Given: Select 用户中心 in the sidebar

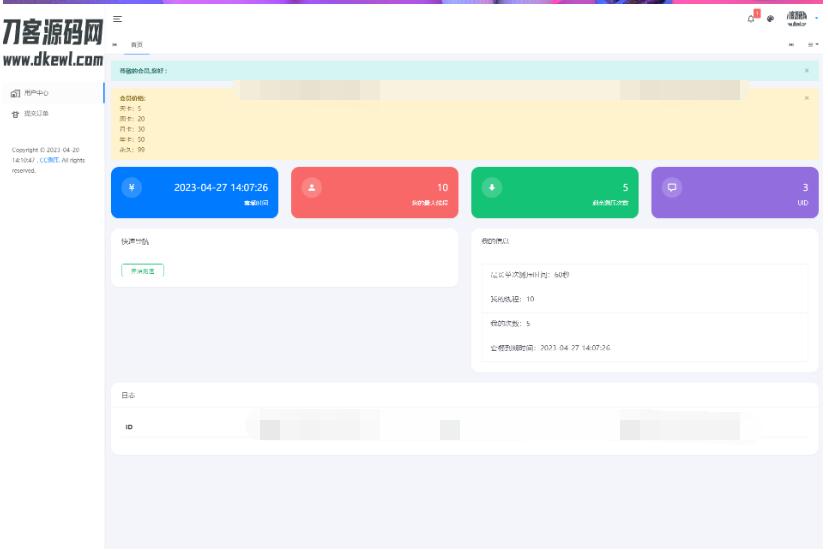Looking at the screenshot, I should coord(37,93).
